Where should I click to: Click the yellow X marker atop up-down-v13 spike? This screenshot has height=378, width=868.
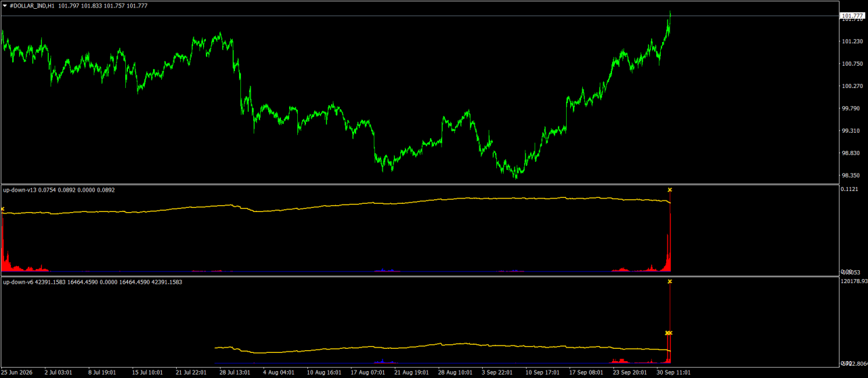[670, 190]
